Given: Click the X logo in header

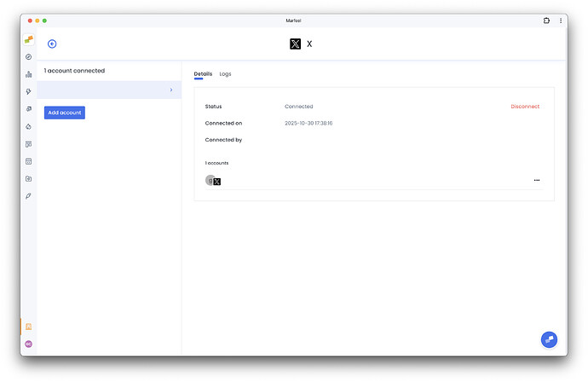Looking at the screenshot, I should click(x=295, y=43).
